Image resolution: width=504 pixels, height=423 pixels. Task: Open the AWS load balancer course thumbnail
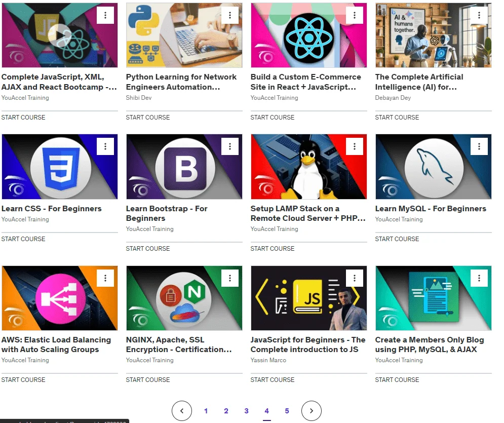60,298
